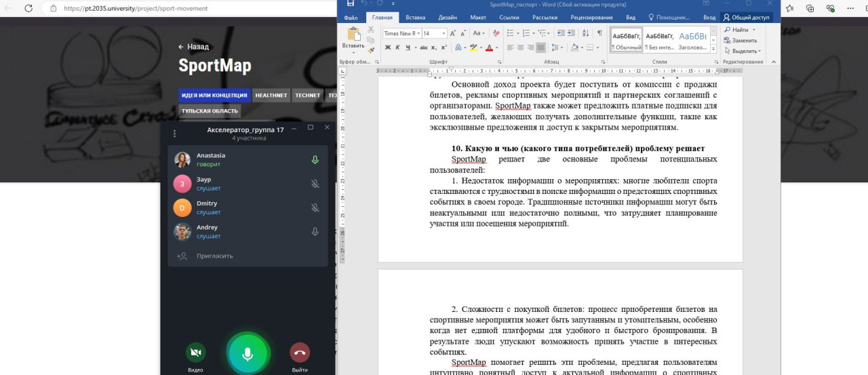The height and width of the screenshot is (375, 868).
Task: Open change case Aa dropdown
Action: (479, 33)
